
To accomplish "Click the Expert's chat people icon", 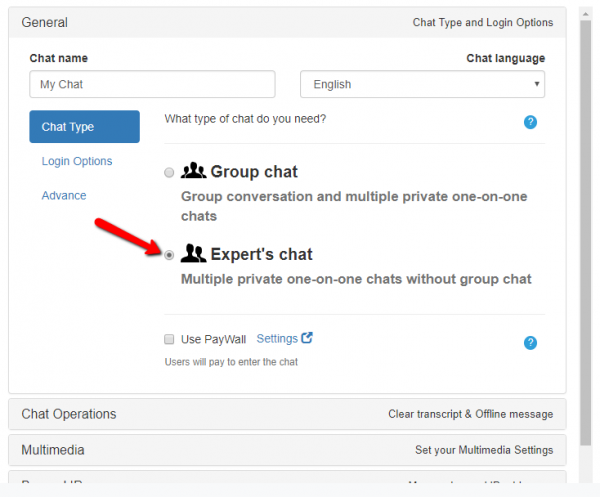I will (x=193, y=254).
